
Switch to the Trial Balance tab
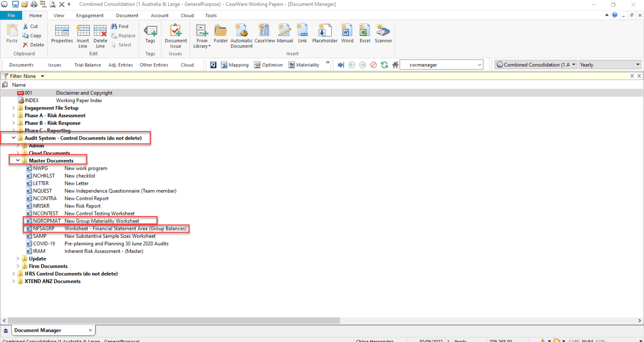(x=87, y=65)
